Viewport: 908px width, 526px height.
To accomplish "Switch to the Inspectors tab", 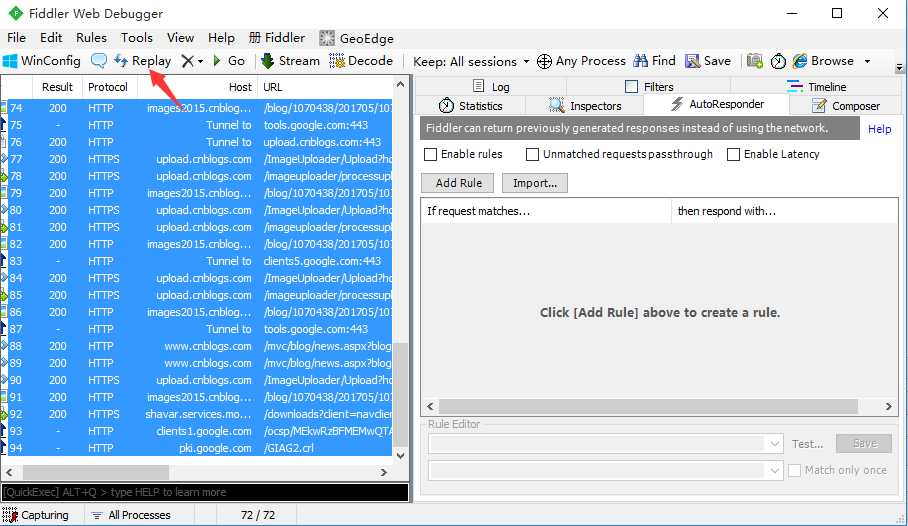I will 585,105.
